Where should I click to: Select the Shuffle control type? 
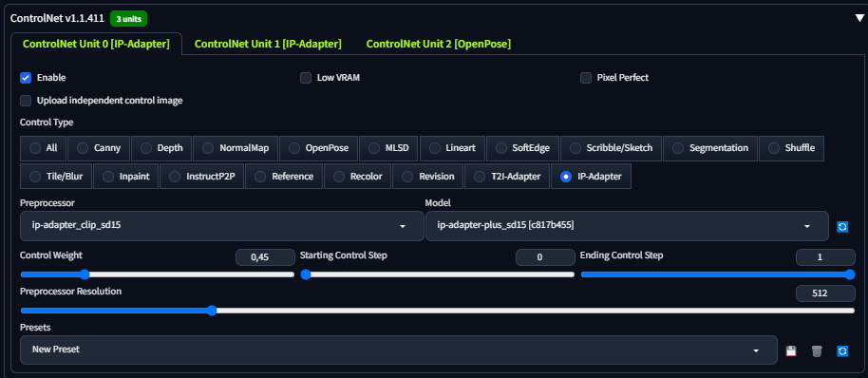tap(791, 148)
